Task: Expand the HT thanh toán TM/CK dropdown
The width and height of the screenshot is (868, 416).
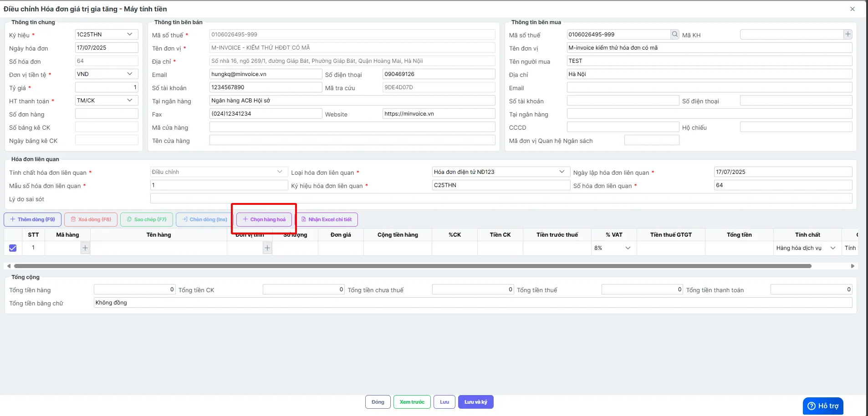Action: pyautogui.click(x=107, y=101)
